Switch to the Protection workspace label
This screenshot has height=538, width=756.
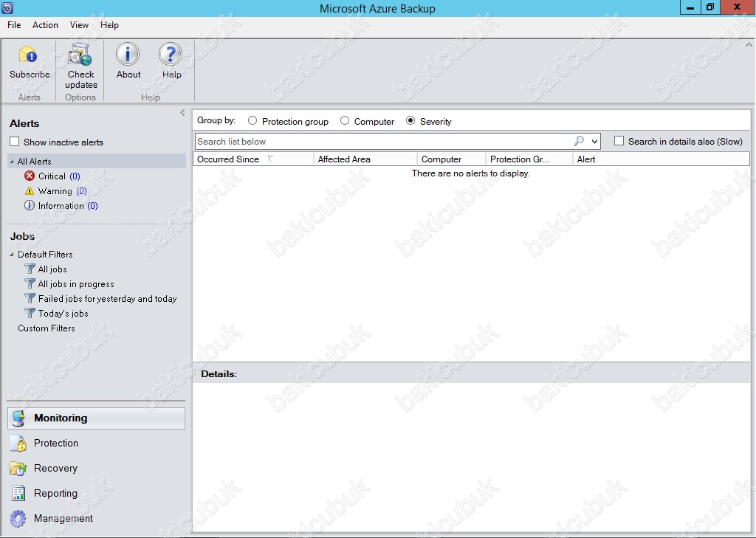click(x=56, y=443)
